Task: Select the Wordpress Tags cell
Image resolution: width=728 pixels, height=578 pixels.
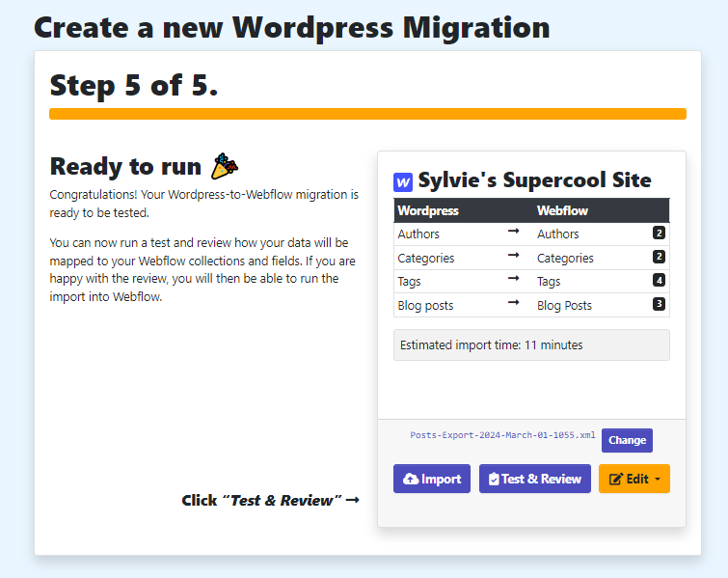Action: [x=409, y=282]
